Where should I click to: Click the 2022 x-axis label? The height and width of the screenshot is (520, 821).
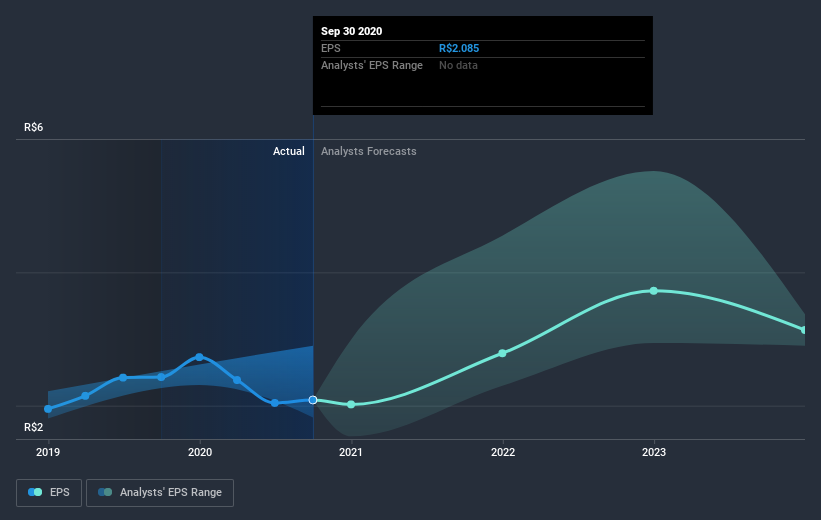pos(503,452)
